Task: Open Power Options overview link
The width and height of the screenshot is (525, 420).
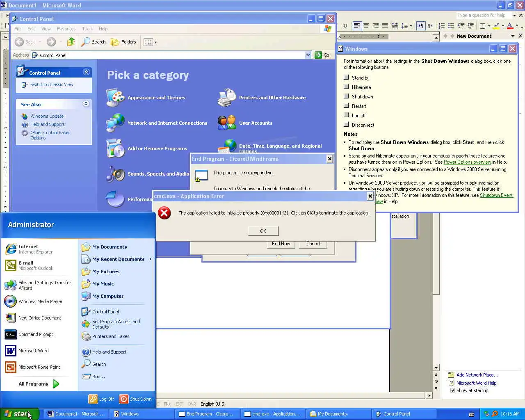Action: (x=467, y=162)
